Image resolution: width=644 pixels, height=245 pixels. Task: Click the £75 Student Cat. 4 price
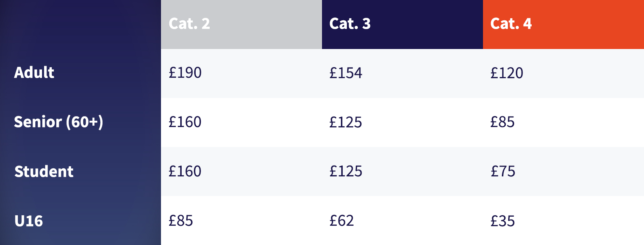(x=503, y=171)
